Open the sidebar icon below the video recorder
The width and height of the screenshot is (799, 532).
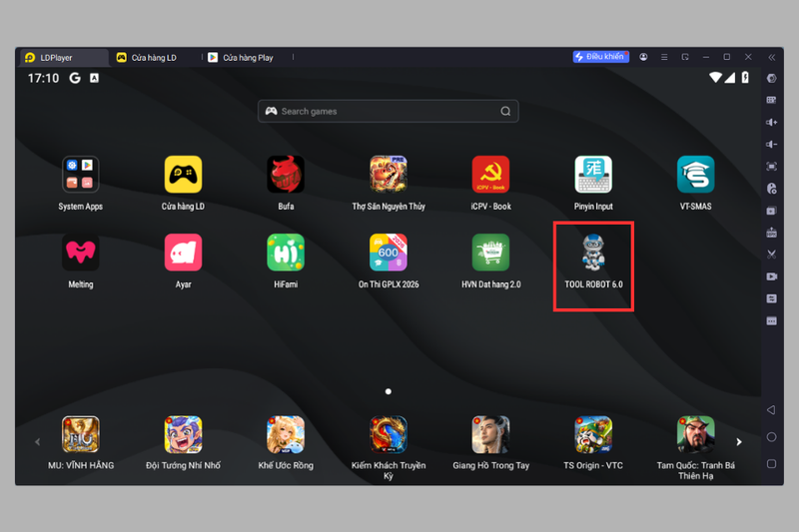pyautogui.click(x=771, y=298)
